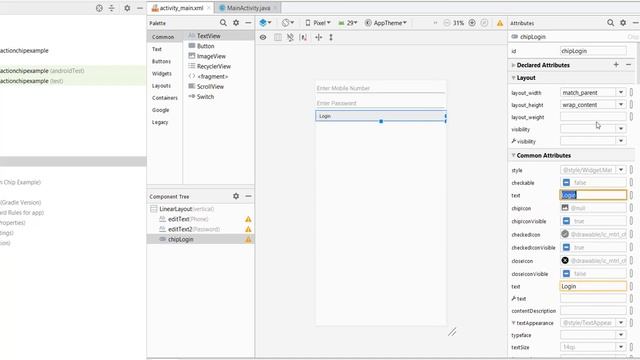Click the id field containing chipLogin
640x360 pixels.
(x=593, y=51)
